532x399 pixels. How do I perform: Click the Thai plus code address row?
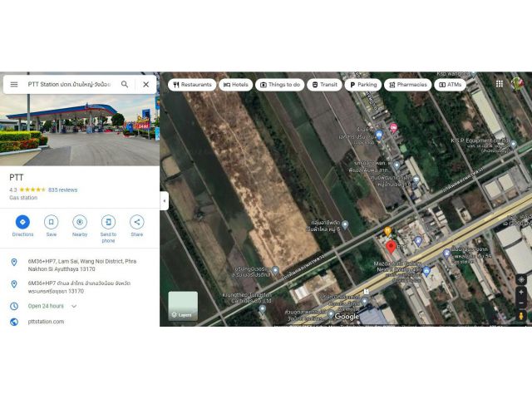pyautogui.click(x=80, y=287)
